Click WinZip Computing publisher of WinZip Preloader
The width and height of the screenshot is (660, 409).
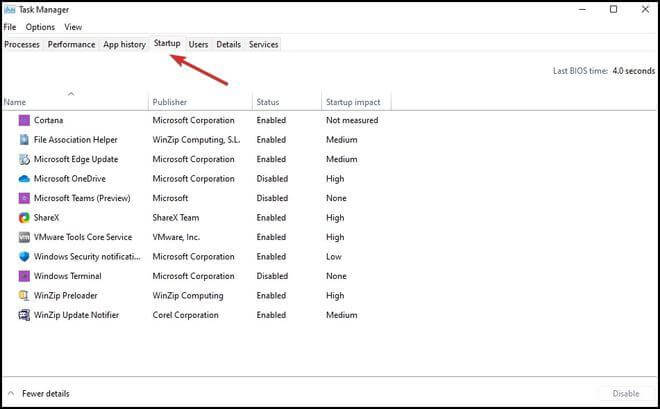(x=188, y=295)
